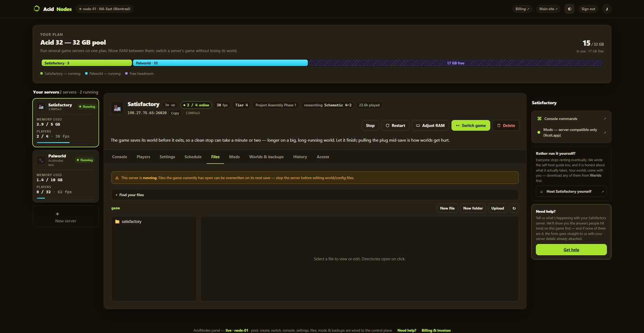Open the History tab
This screenshot has width=644, height=333.
point(300,157)
